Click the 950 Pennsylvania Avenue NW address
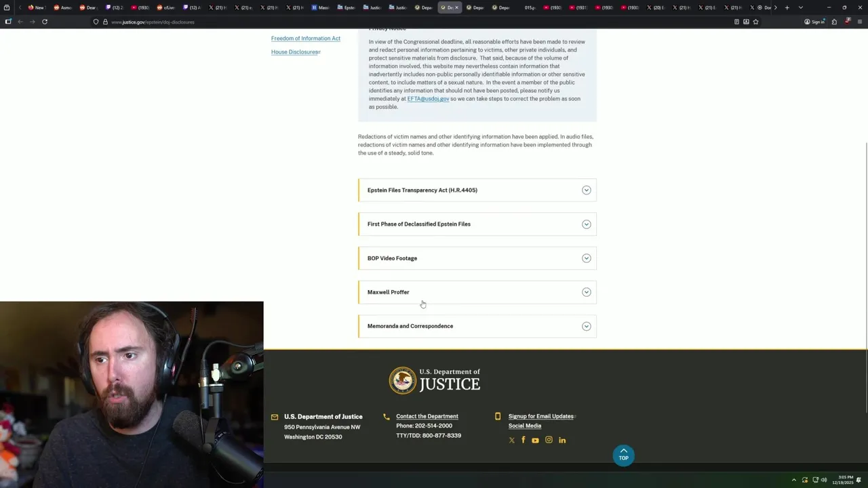 tap(322, 427)
